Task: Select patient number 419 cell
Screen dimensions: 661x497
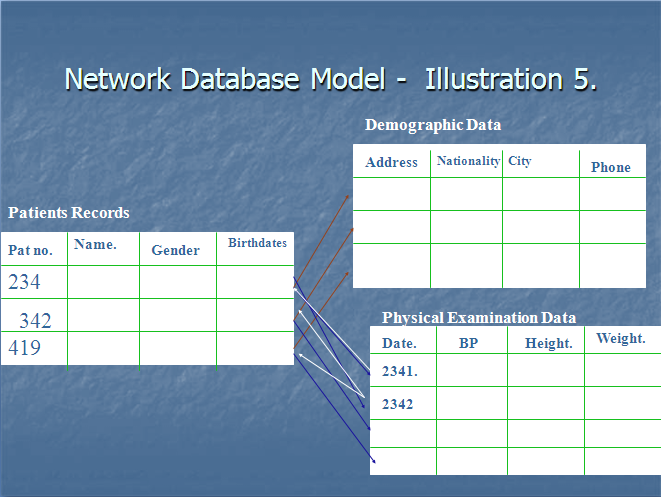Action: point(25,349)
